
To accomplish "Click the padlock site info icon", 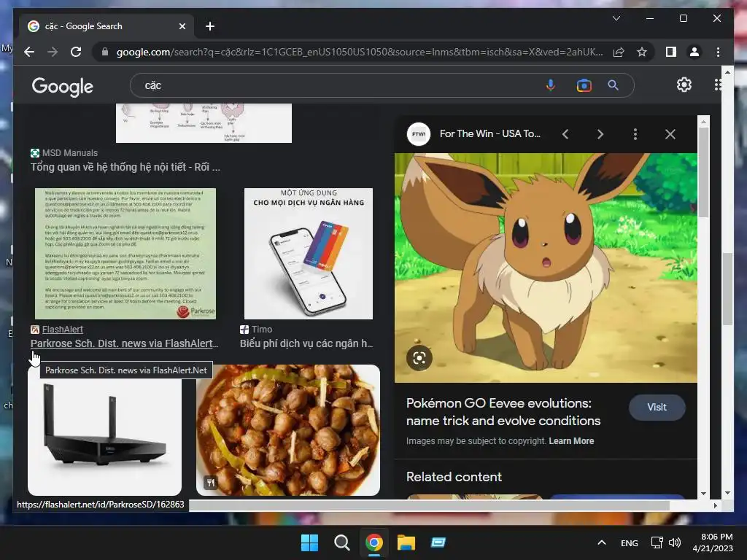I will coord(105,52).
